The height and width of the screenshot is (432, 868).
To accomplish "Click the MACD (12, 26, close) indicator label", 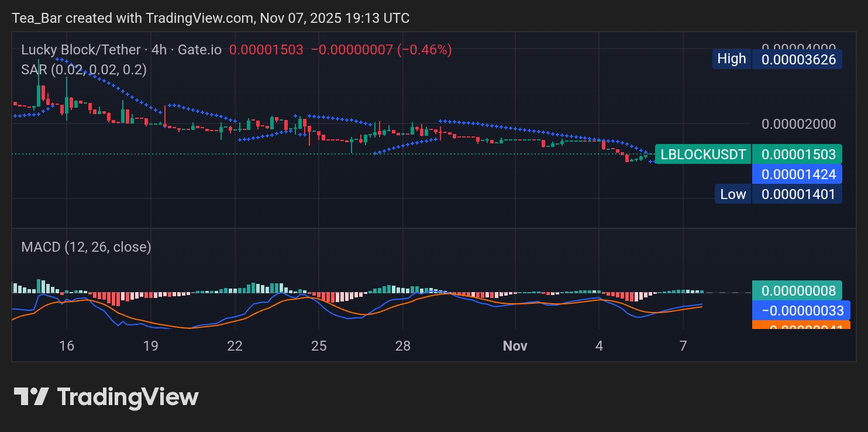I will [86, 247].
